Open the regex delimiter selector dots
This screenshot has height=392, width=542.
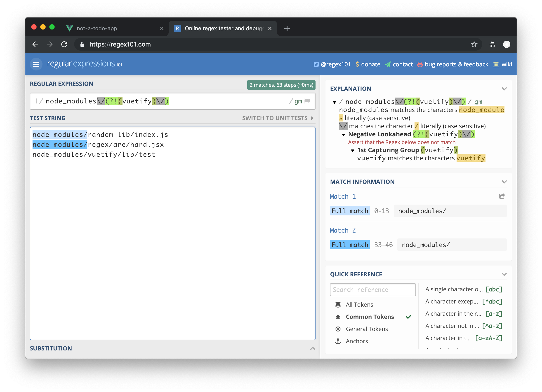point(36,101)
